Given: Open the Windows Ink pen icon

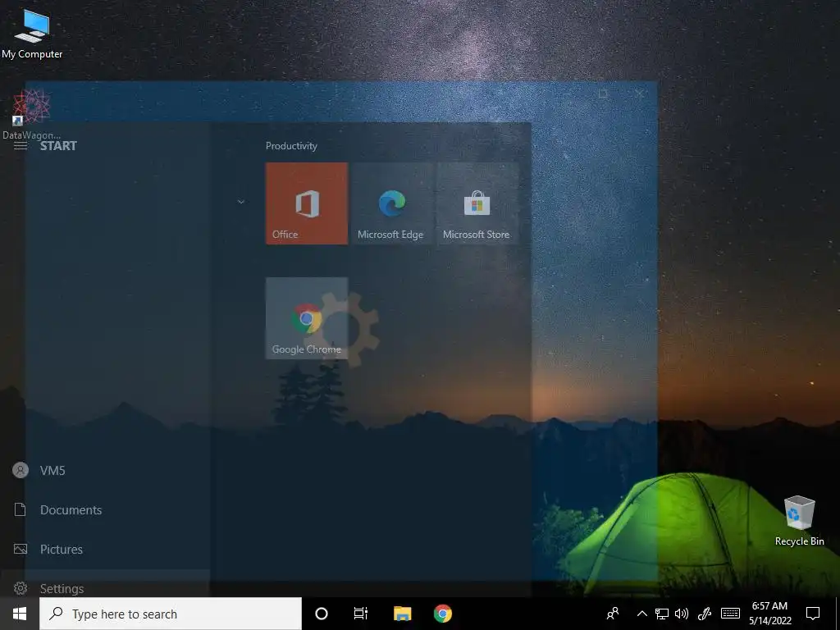Looking at the screenshot, I should coord(705,614).
